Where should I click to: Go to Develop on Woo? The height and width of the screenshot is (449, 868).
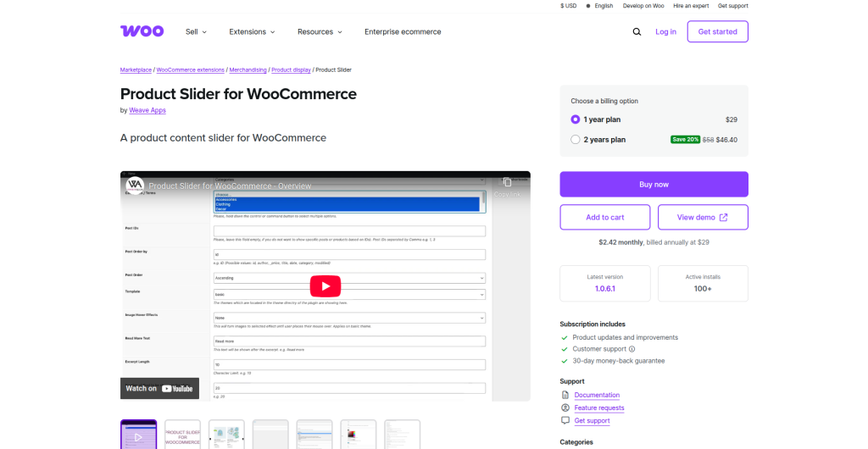tap(643, 6)
